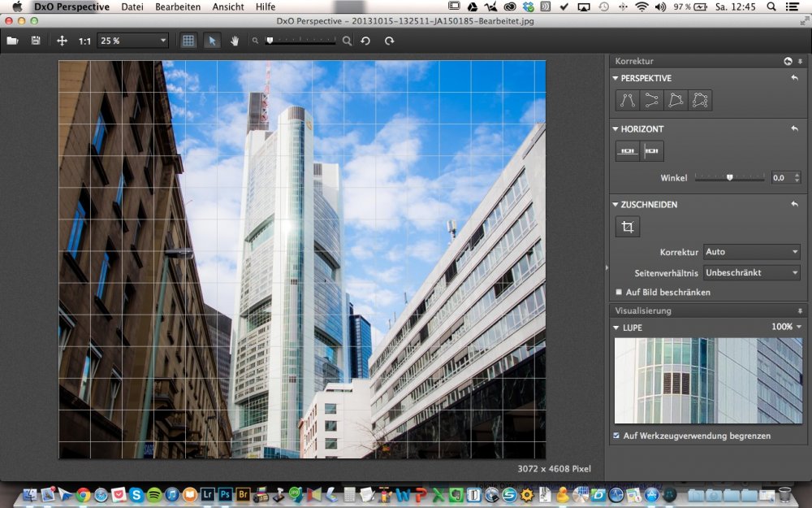Toggle the grid overlay button
The width and height of the screenshot is (812, 508).
tap(188, 41)
